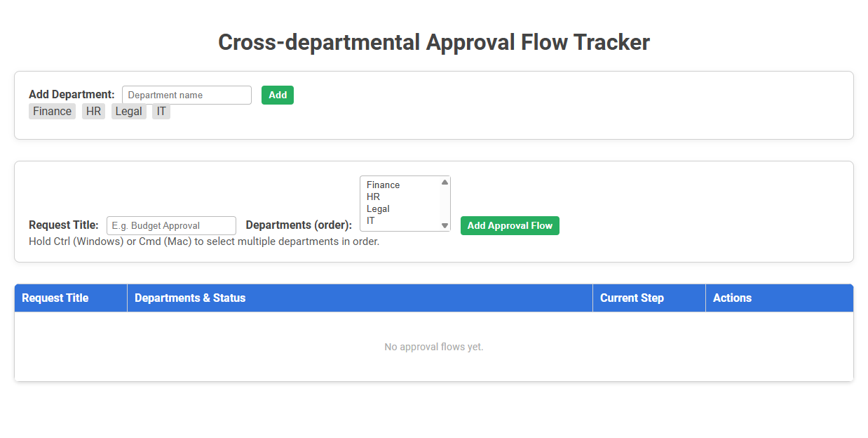Click the down arrow on the departments list scrollbar
This screenshot has width=868, height=438.
click(x=445, y=225)
